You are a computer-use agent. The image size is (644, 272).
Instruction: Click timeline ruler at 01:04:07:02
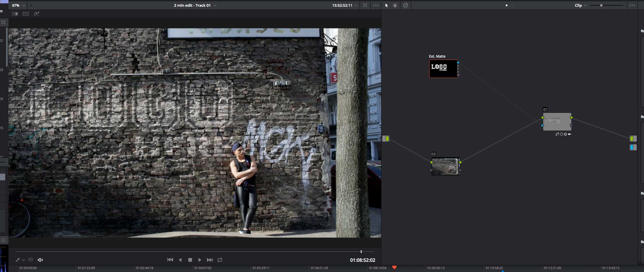[x=203, y=268]
